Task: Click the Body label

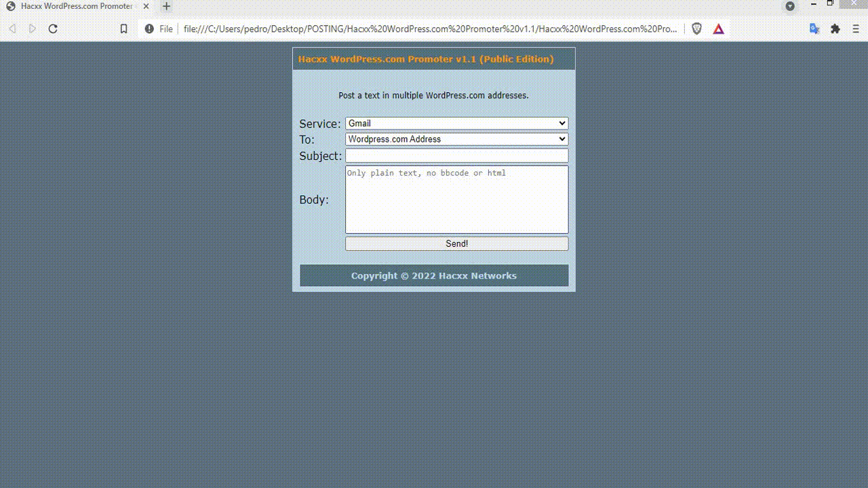Action: click(x=314, y=200)
